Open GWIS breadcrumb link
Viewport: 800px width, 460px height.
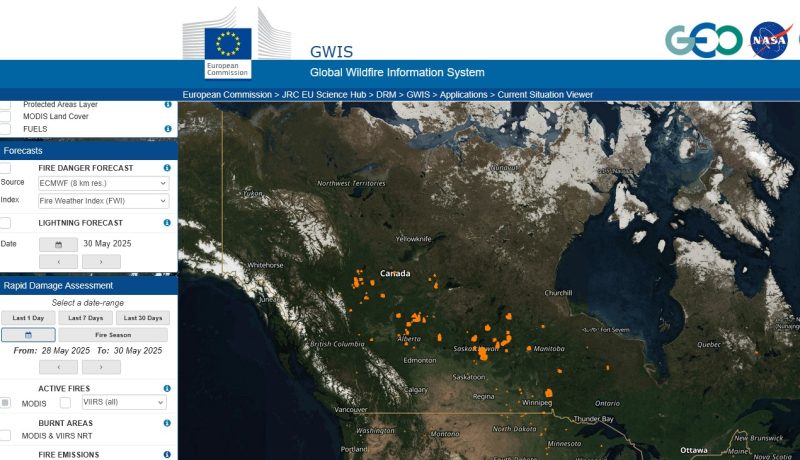pyautogui.click(x=418, y=94)
